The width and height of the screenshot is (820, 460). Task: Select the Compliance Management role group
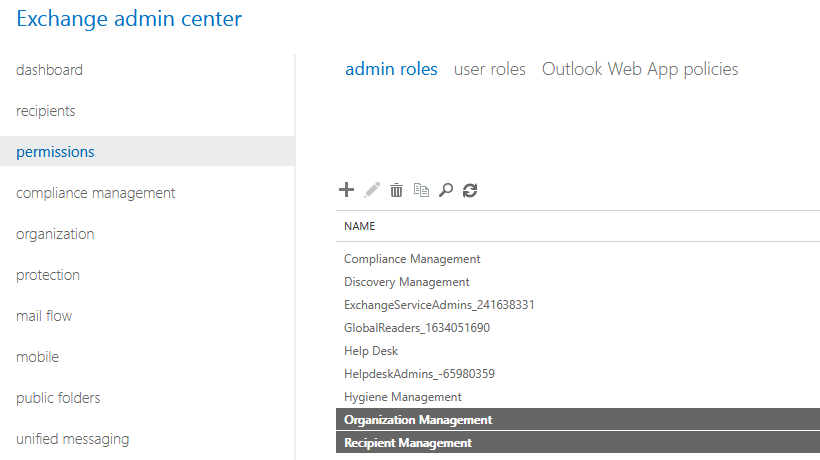pyautogui.click(x=578, y=259)
